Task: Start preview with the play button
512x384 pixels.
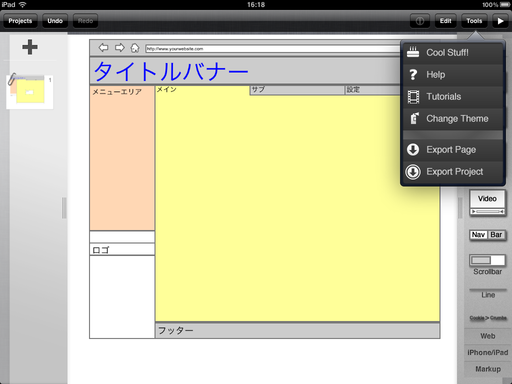Action: click(500, 21)
